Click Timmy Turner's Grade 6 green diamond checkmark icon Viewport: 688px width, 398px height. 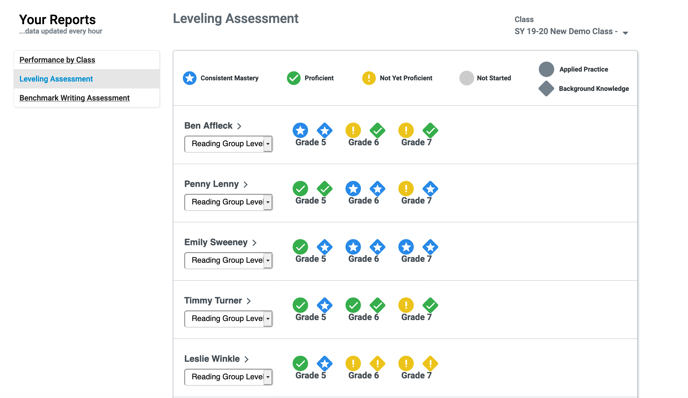[x=377, y=305]
